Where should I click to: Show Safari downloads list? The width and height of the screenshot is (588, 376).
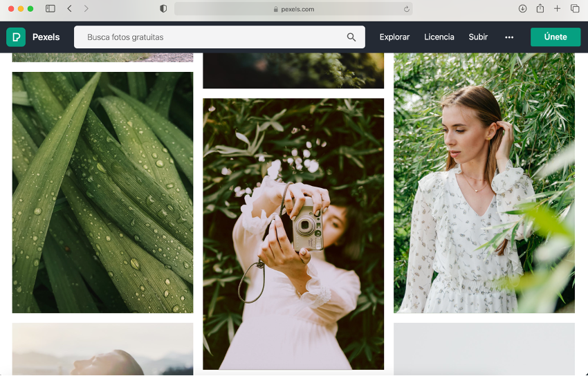tap(522, 8)
